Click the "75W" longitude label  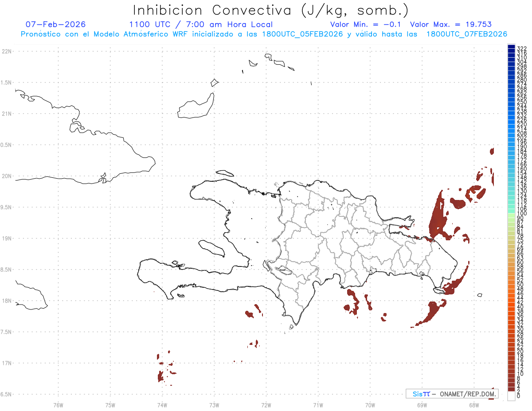click(x=110, y=405)
